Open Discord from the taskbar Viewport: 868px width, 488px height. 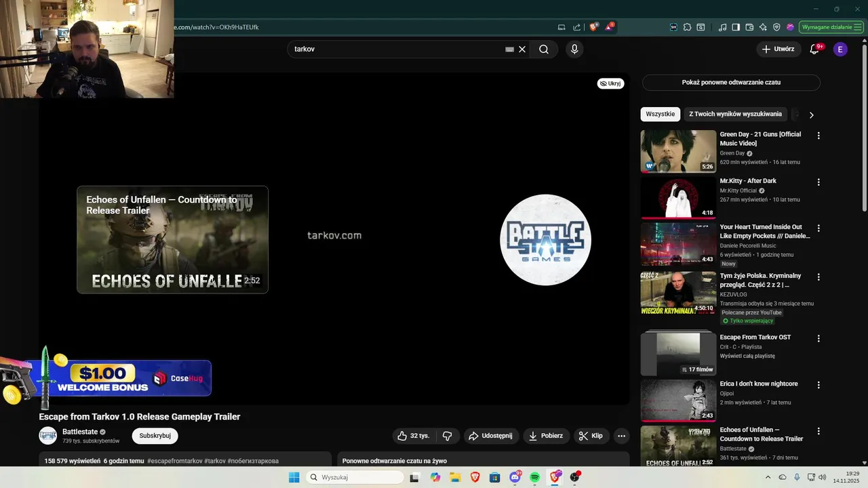point(515,477)
